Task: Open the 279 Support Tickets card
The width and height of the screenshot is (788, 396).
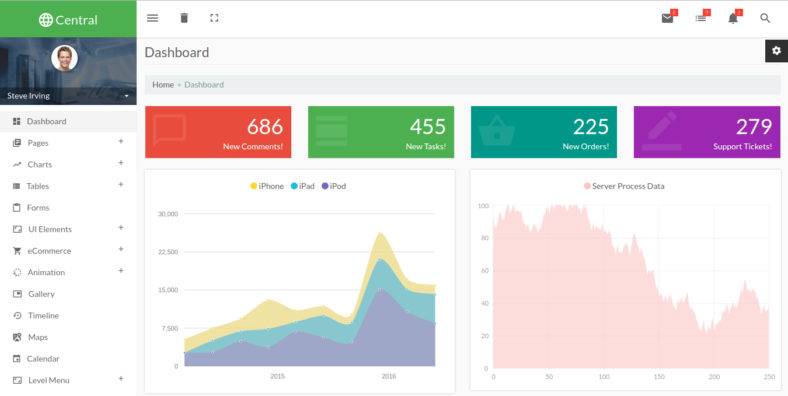Action: [707, 132]
